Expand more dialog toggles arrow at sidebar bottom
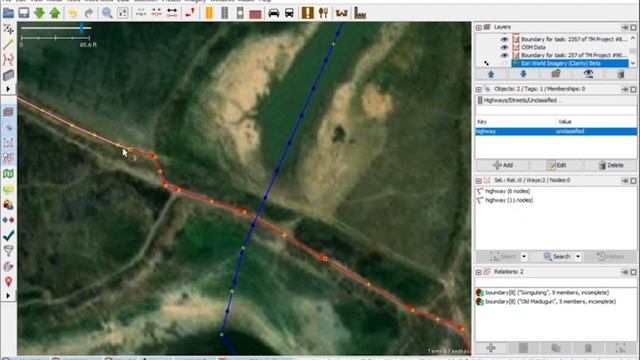640x360 pixels. [8, 296]
